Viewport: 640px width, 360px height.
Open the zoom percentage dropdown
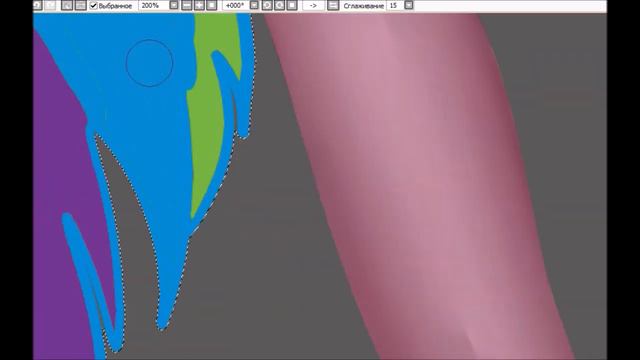(173, 5)
